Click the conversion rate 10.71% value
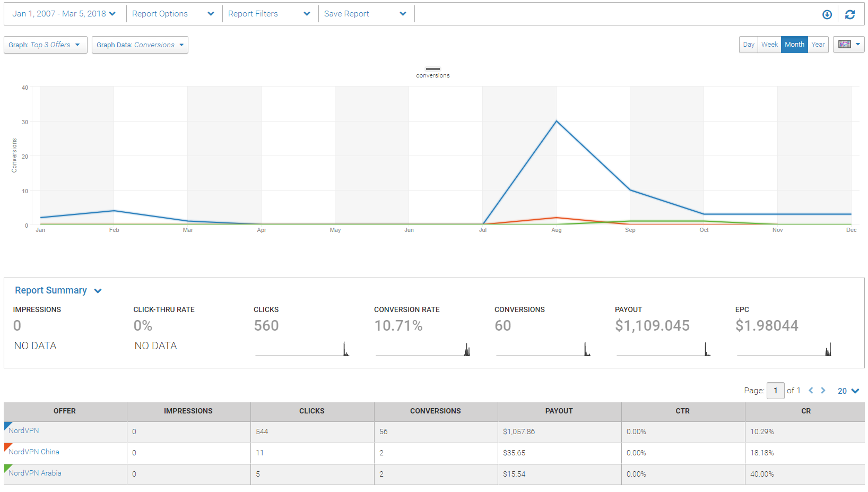Screen dimensions: 868x492 coord(398,326)
